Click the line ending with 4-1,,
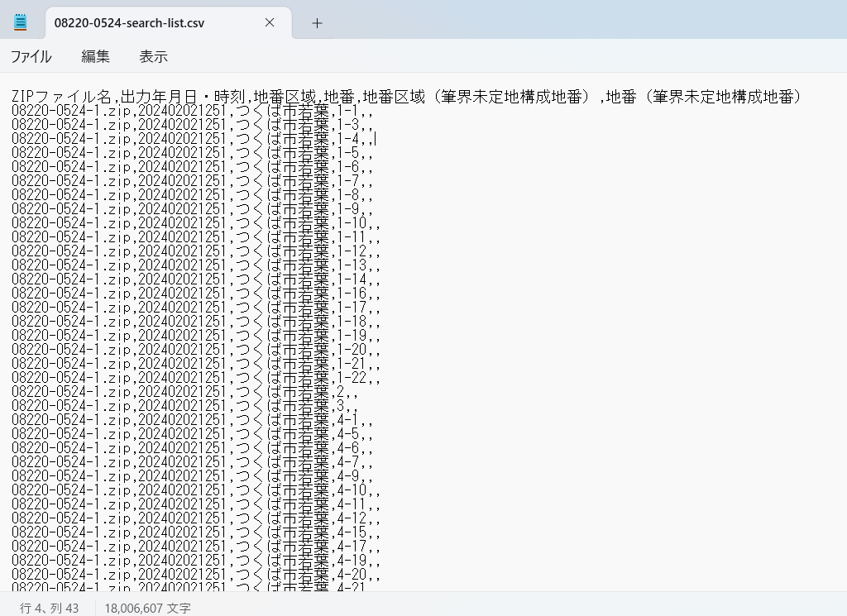This screenshot has width=847, height=616. (192, 419)
